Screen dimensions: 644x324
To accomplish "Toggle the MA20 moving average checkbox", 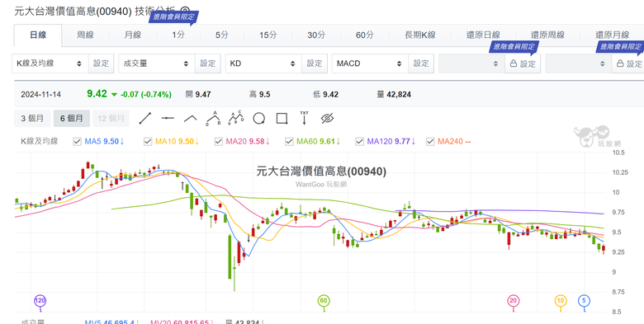I will pyautogui.click(x=218, y=142).
